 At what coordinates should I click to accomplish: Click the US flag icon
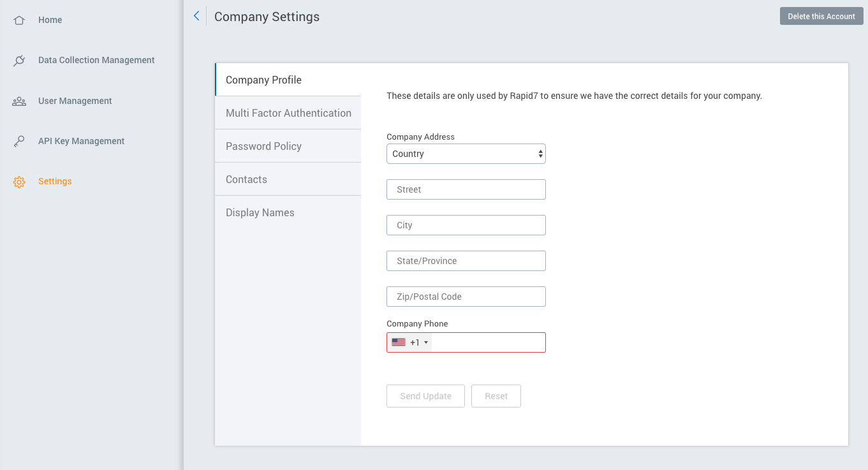[399, 342]
